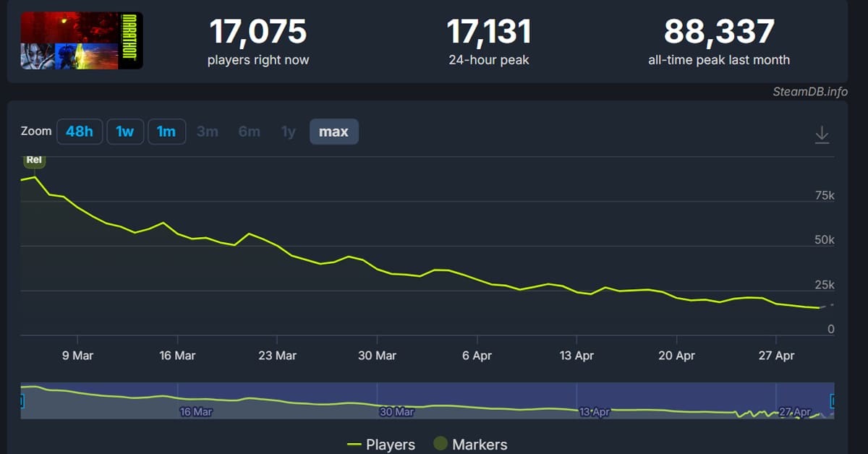The image size is (868, 454).
Task: Open the Marathon game thumbnail image
Action: tap(82, 41)
